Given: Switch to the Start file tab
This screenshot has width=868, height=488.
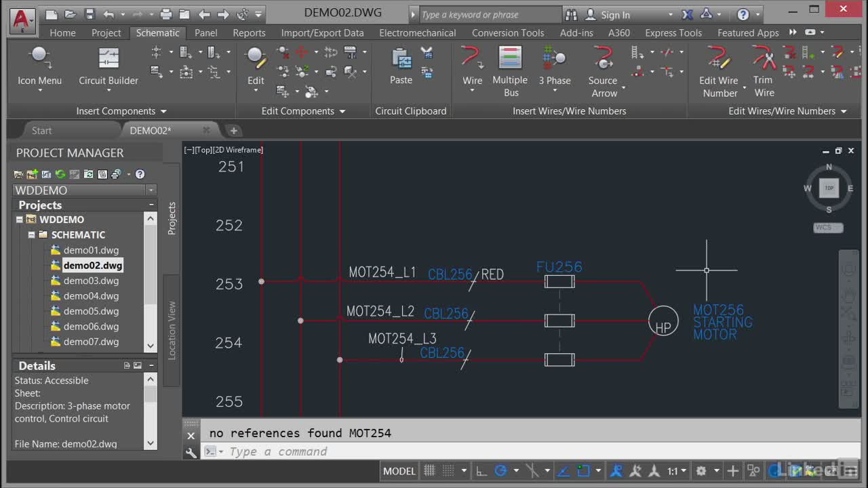Looking at the screenshot, I should coord(41,130).
